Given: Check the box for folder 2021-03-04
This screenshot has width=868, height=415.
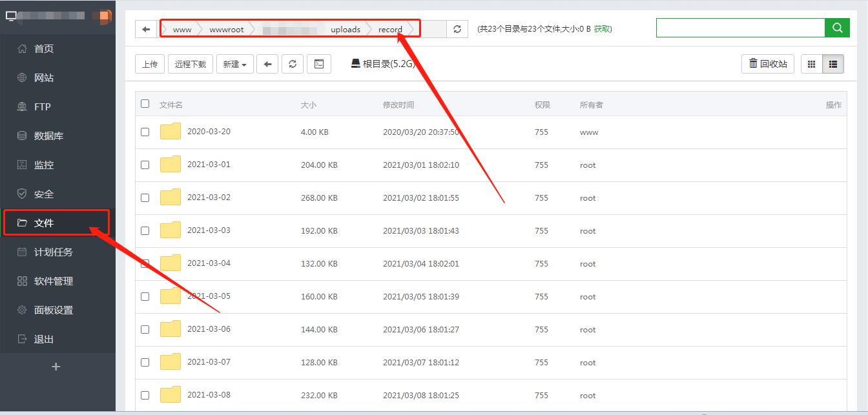Looking at the screenshot, I should coord(145,263).
